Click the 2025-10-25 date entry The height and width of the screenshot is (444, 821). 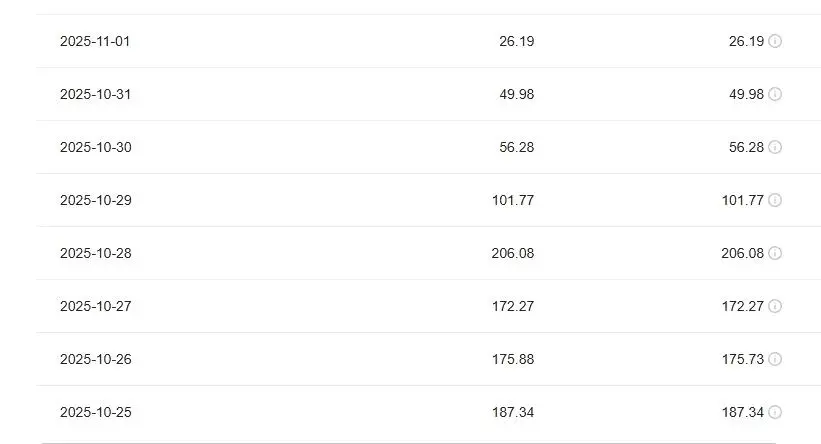point(95,412)
